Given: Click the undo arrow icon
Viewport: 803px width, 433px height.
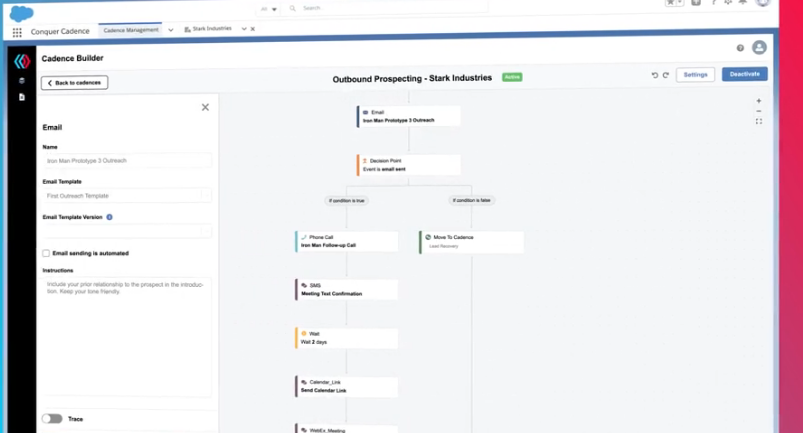Looking at the screenshot, I should click(655, 75).
